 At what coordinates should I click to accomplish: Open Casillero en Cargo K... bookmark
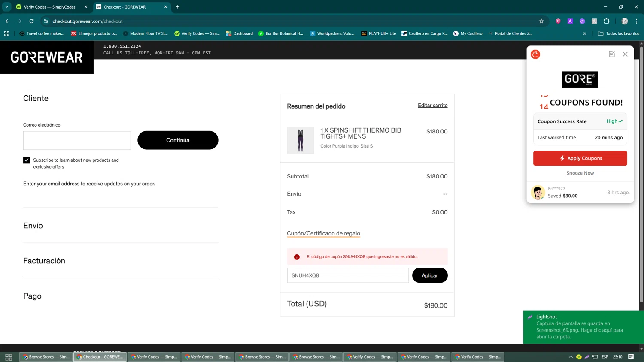[424, 33]
